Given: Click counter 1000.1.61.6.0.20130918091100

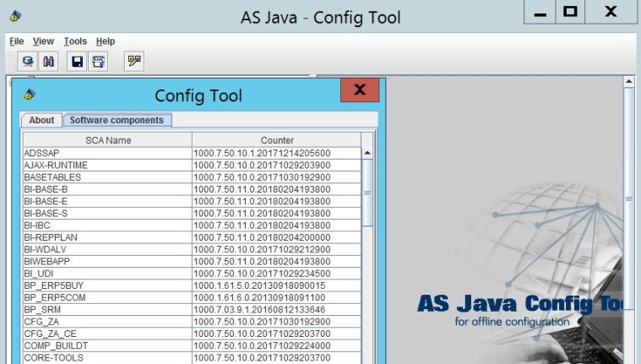Looking at the screenshot, I should point(259,297).
